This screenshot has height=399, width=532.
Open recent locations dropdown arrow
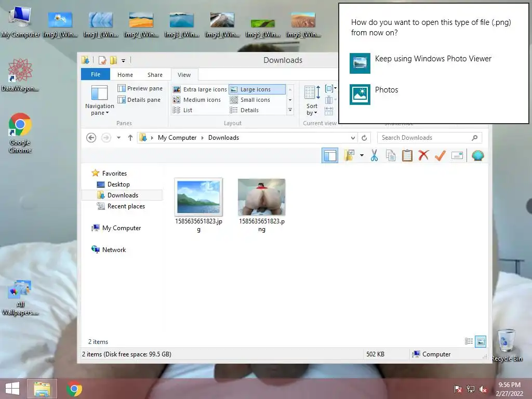(x=119, y=138)
